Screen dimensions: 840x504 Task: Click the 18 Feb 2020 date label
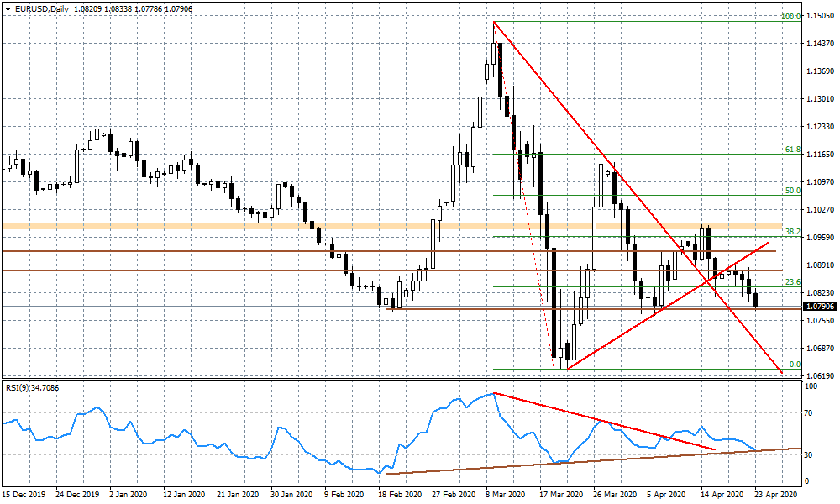pyautogui.click(x=399, y=495)
